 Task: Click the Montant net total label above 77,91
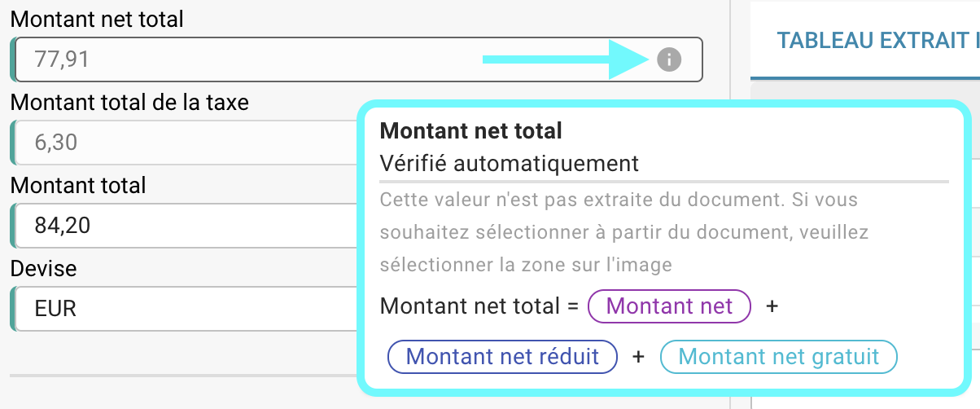(97, 20)
